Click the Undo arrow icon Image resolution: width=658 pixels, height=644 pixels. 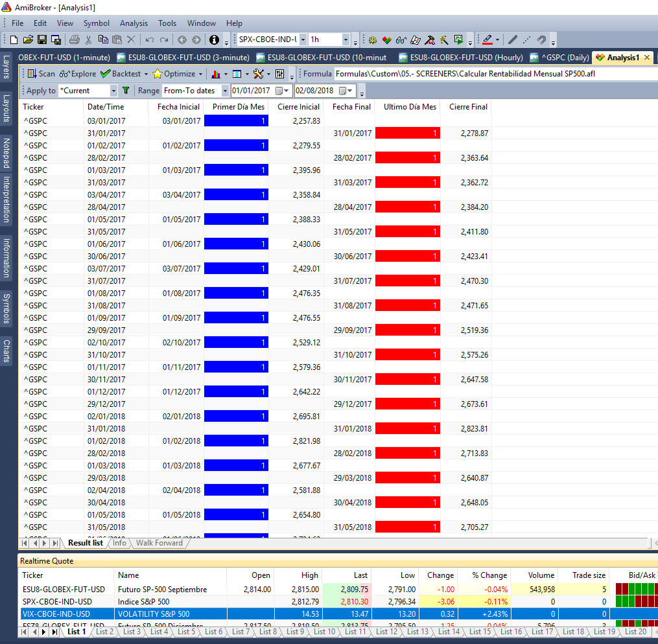click(x=150, y=40)
